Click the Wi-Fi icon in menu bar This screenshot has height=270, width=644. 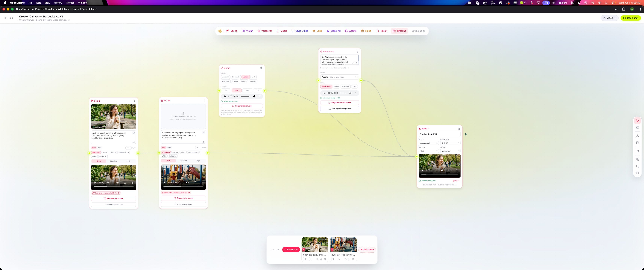click(x=599, y=3)
